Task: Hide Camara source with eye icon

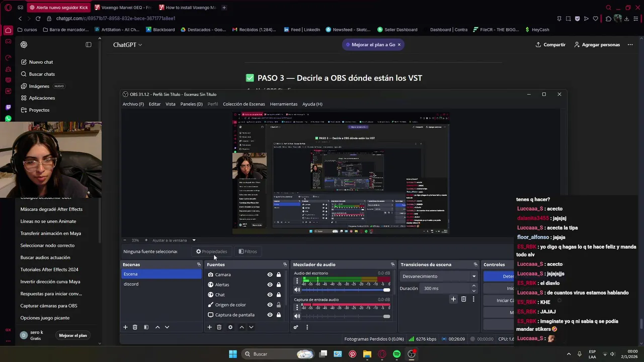Action: click(x=270, y=275)
